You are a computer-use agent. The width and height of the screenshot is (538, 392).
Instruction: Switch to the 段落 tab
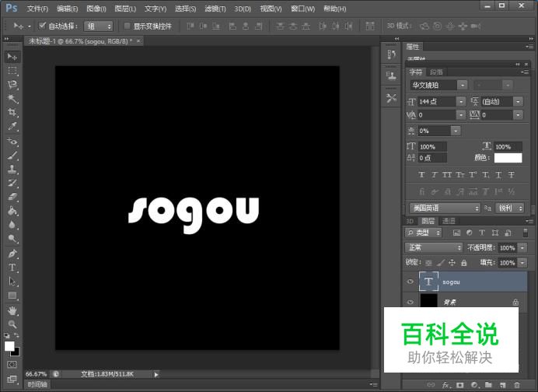(x=436, y=72)
